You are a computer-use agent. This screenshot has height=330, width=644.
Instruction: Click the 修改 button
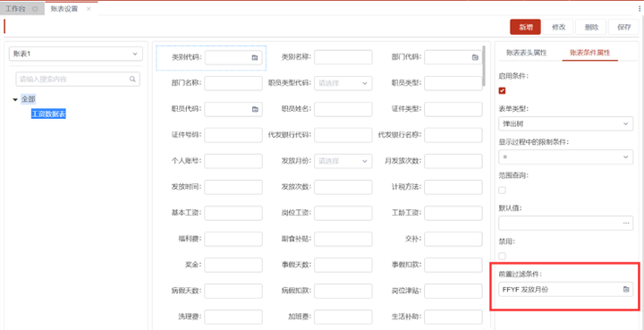click(x=558, y=27)
